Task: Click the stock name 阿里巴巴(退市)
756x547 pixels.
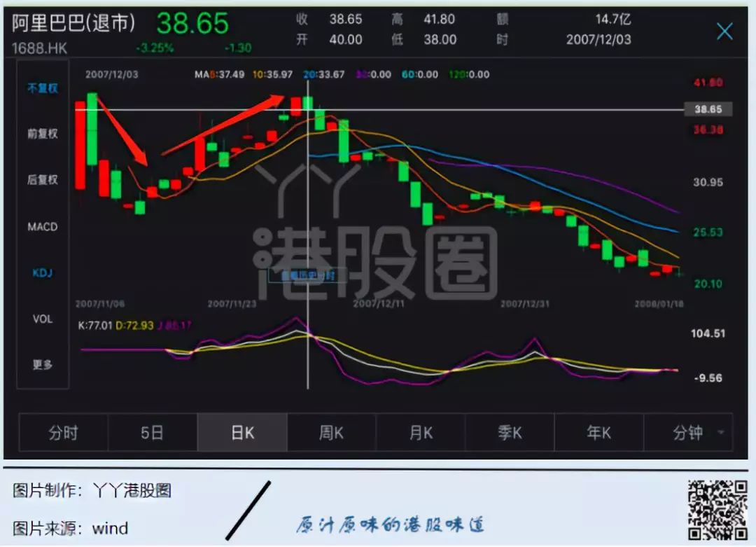Action: (x=73, y=22)
